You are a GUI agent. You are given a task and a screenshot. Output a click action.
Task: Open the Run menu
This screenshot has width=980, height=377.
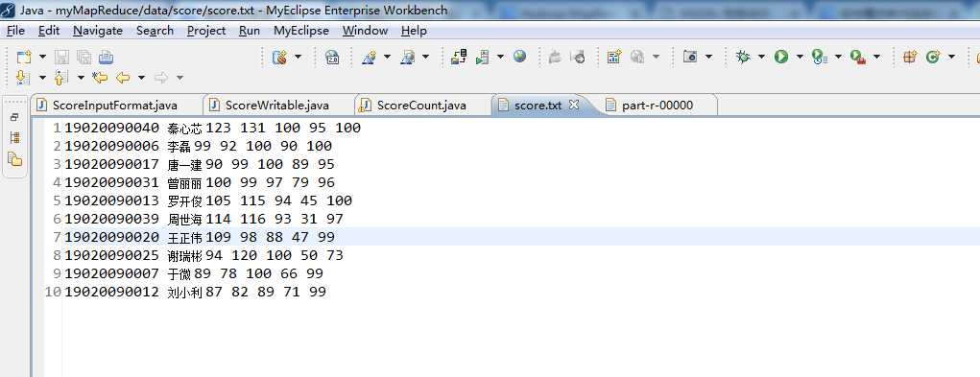point(250,31)
